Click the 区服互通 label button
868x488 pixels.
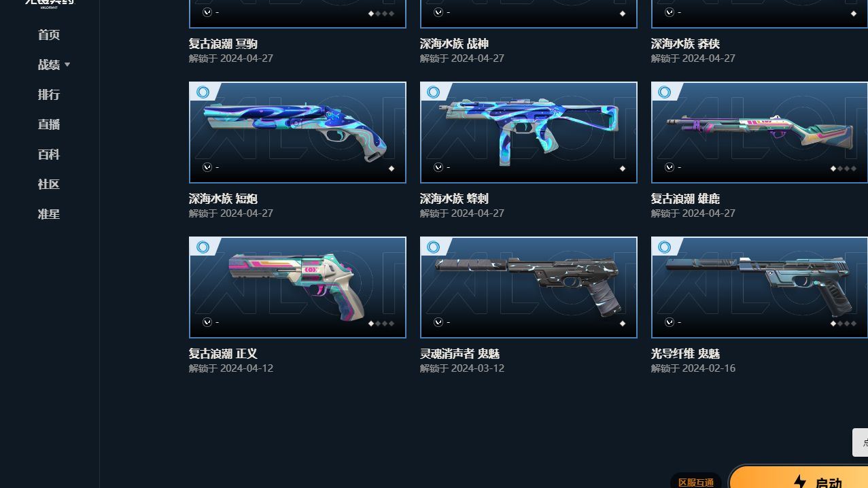696,482
